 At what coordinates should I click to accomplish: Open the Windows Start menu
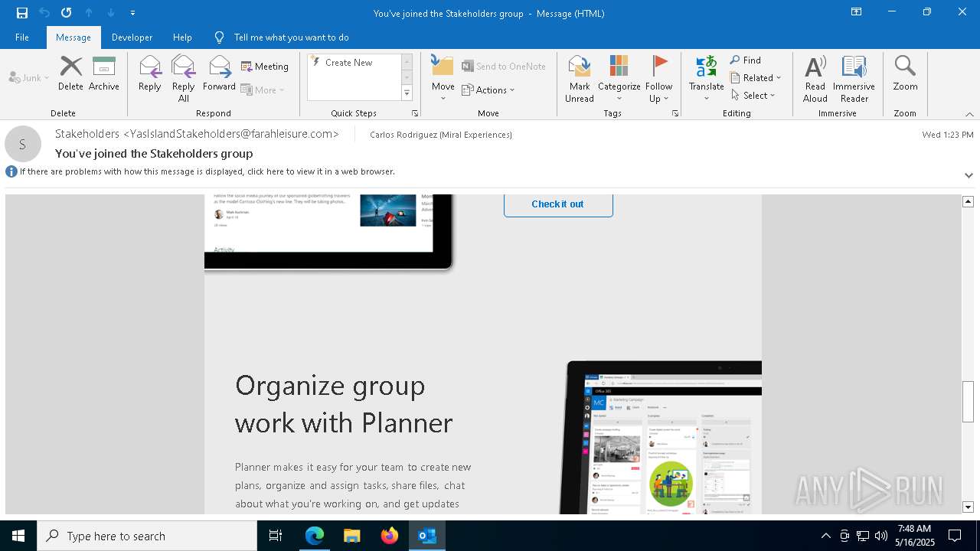pos(18,536)
